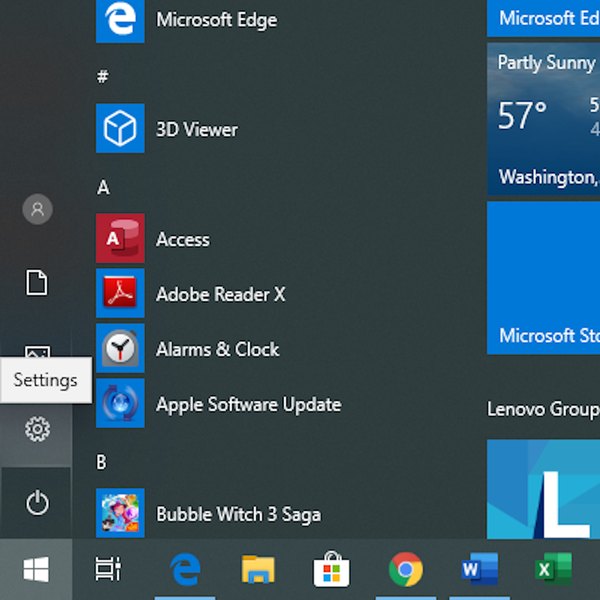Open Apple Software Update icon
Image resolution: width=600 pixels, height=600 pixels.
[x=120, y=403]
